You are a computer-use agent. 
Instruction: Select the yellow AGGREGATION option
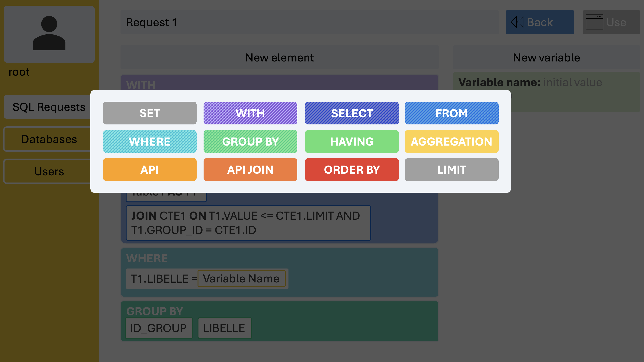point(452,141)
